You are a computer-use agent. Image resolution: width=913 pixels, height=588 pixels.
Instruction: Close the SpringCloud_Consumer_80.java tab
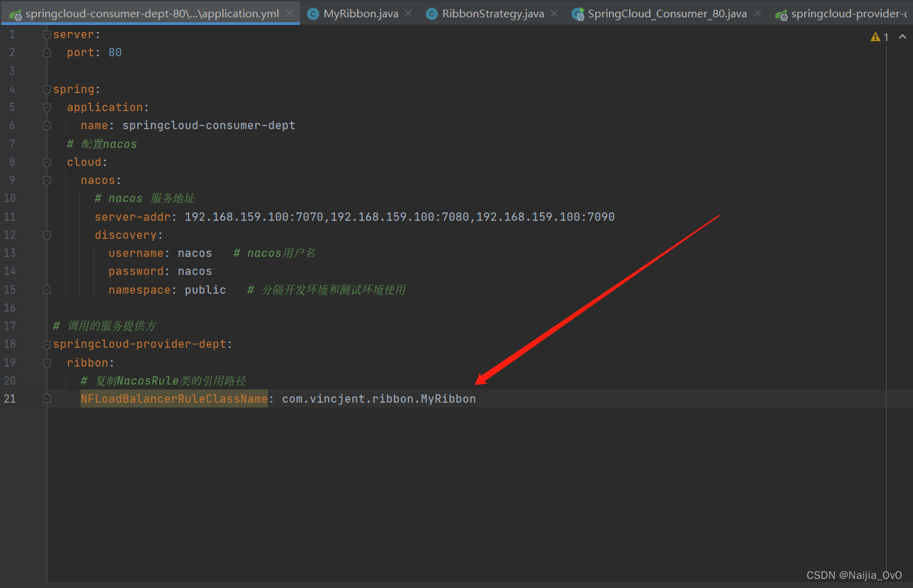click(x=757, y=13)
